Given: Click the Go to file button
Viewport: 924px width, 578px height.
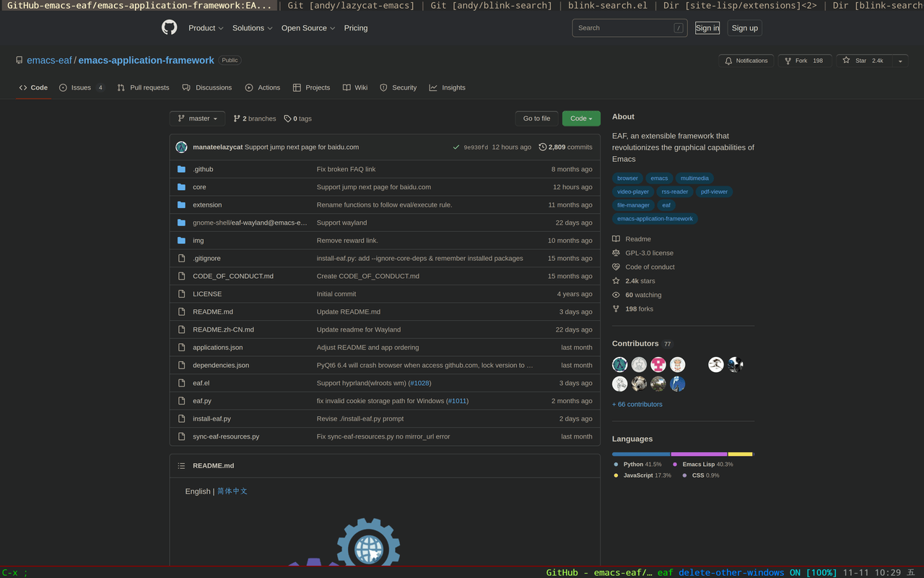Looking at the screenshot, I should click(536, 118).
